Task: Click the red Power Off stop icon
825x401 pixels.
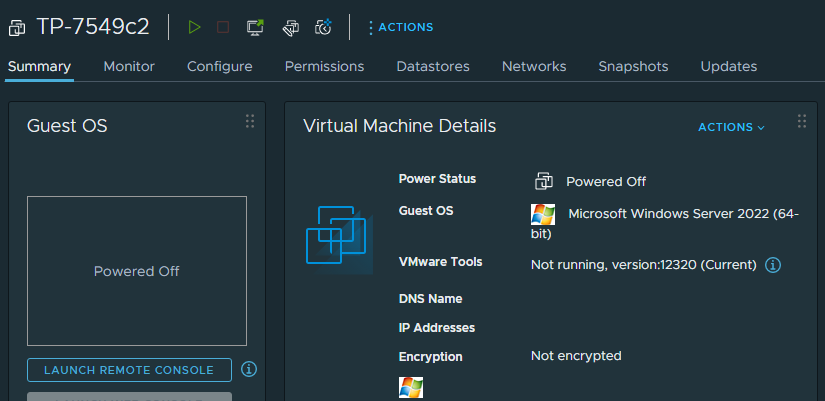Action: 223,27
